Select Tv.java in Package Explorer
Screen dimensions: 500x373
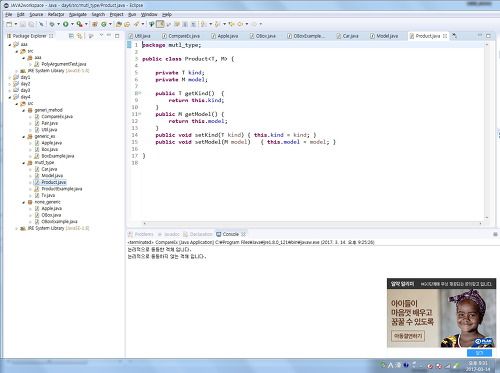48,195
